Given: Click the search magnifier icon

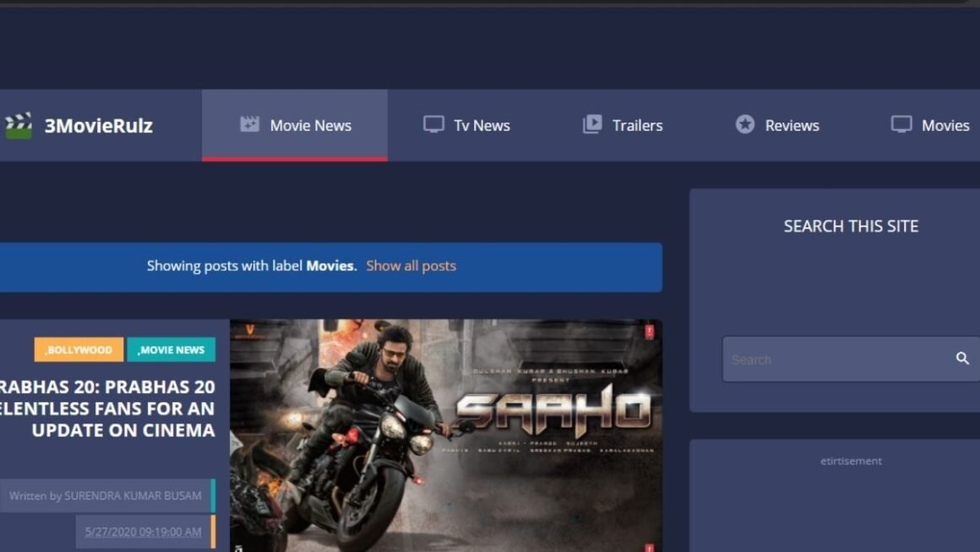Looking at the screenshot, I should pyautogui.click(x=962, y=358).
